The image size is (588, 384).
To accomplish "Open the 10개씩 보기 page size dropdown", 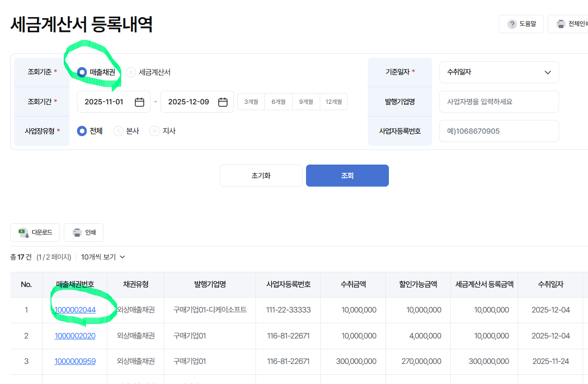I will pyautogui.click(x=103, y=257).
